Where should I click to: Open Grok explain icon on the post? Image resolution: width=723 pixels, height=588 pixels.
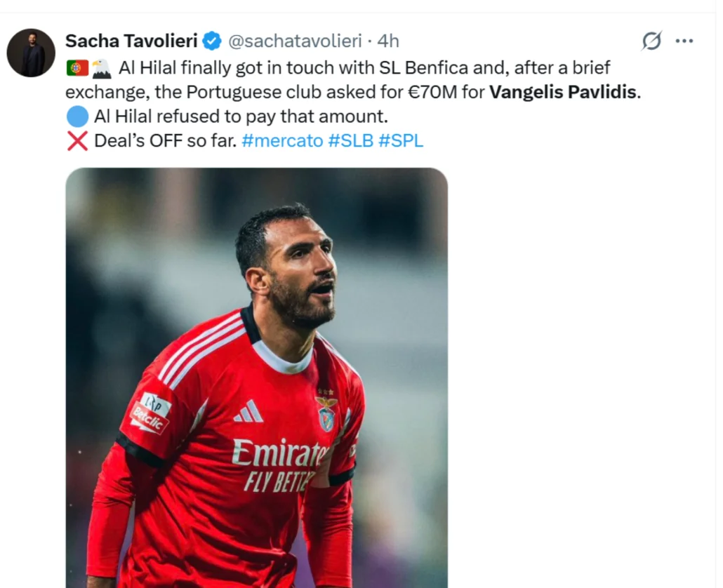click(651, 41)
